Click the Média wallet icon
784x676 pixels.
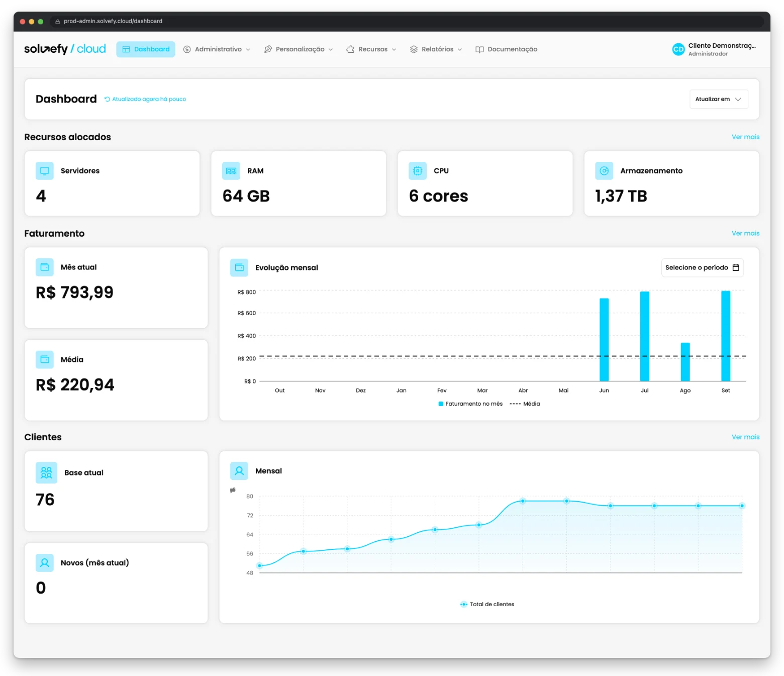point(45,359)
